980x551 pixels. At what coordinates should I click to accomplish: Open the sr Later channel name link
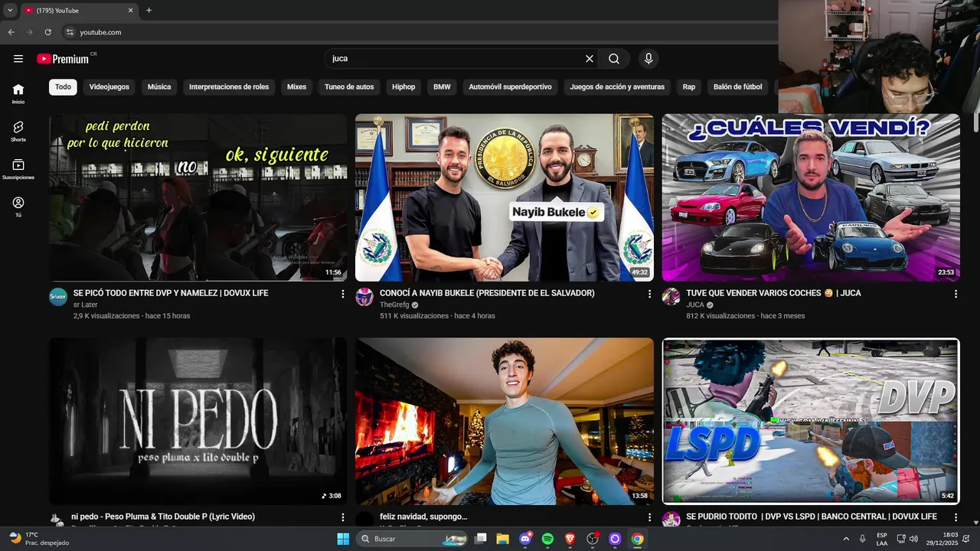tap(86, 305)
